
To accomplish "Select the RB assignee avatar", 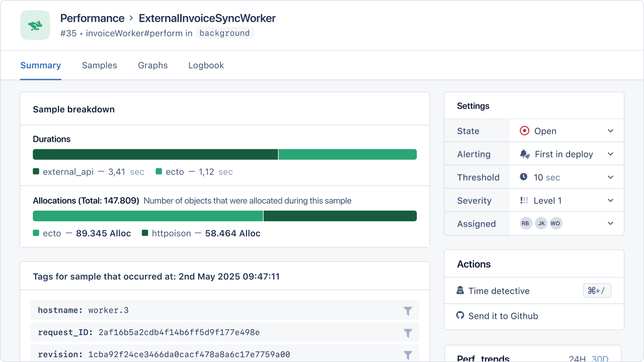I will point(526,223).
